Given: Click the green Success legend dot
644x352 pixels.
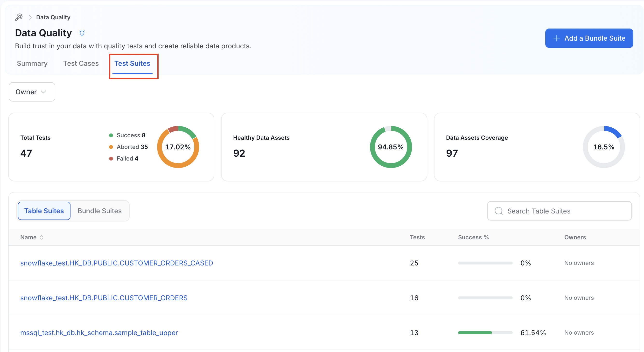Looking at the screenshot, I should [x=111, y=135].
